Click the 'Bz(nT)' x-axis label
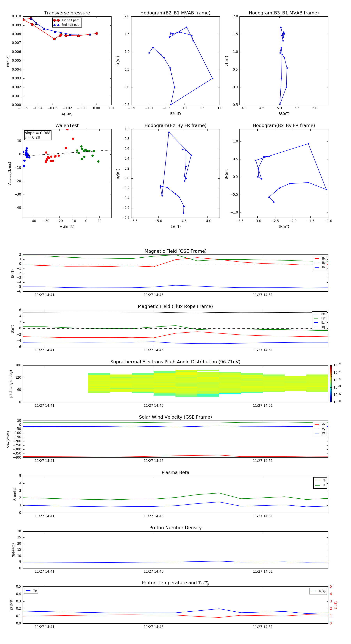The height and width of the screenshot is (644, 351). [x=175, y=227]
